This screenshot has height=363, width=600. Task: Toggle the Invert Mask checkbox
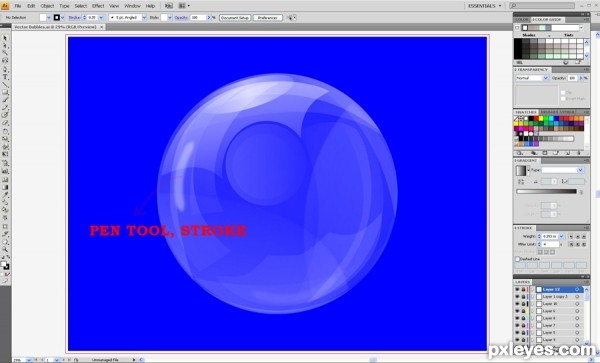click(x=563, y=99)
